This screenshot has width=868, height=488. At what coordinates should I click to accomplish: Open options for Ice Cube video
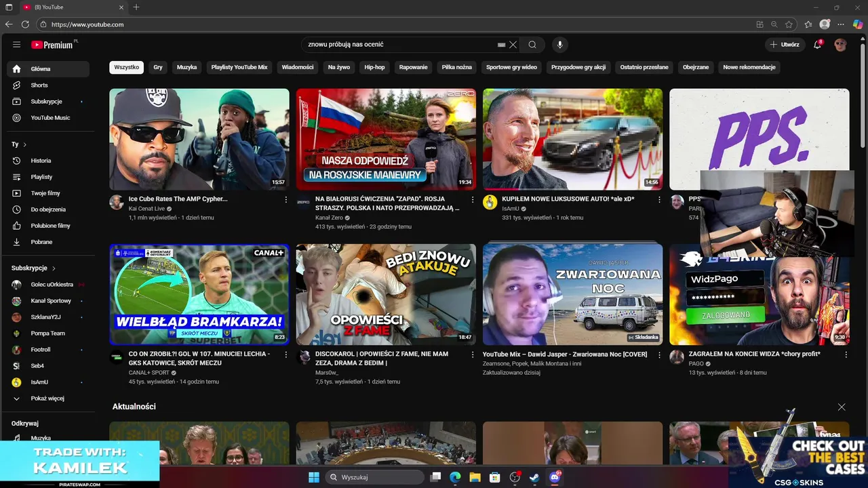[x=285, y=200]
